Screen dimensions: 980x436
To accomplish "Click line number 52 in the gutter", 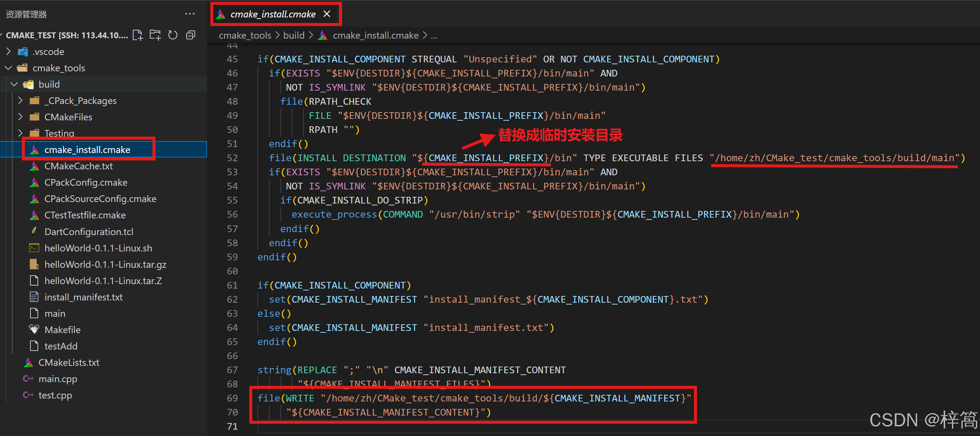I will [232, 158].
